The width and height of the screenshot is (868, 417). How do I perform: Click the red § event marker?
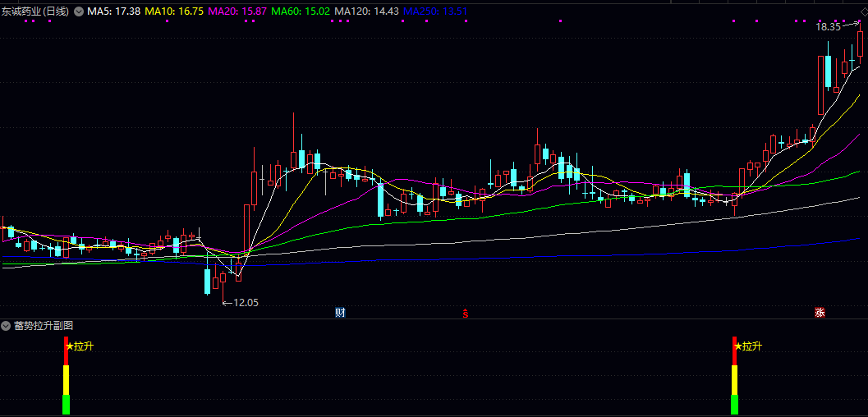[466, 313]
